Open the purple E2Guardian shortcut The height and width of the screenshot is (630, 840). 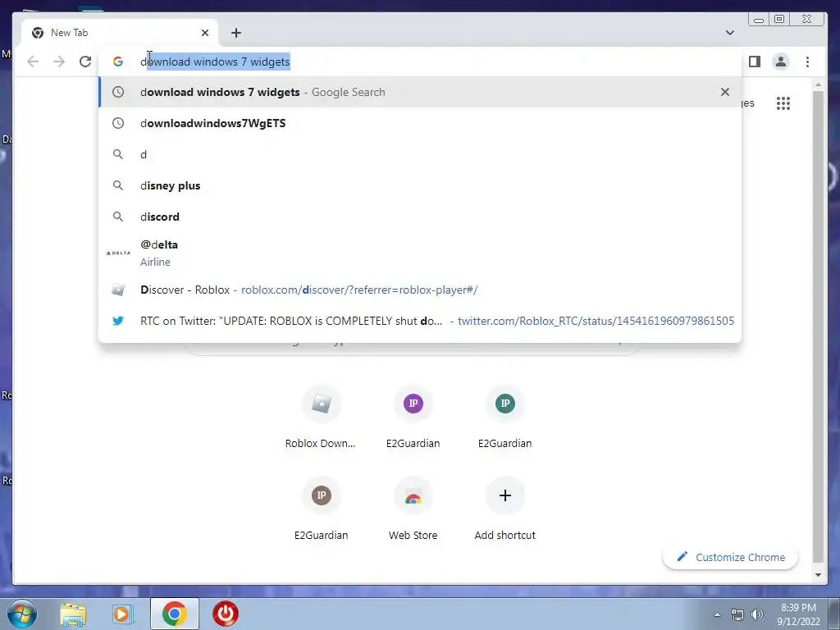pos(413,418)
